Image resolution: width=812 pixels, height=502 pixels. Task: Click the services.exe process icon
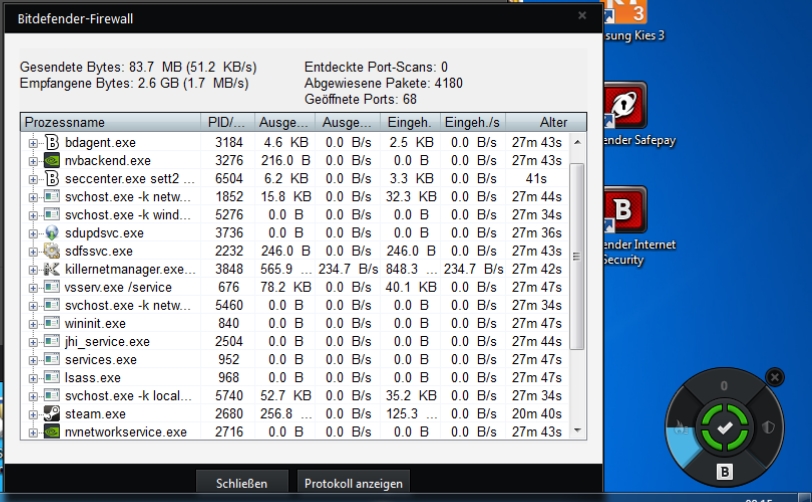pyautogui.click(x=52, y=359)
